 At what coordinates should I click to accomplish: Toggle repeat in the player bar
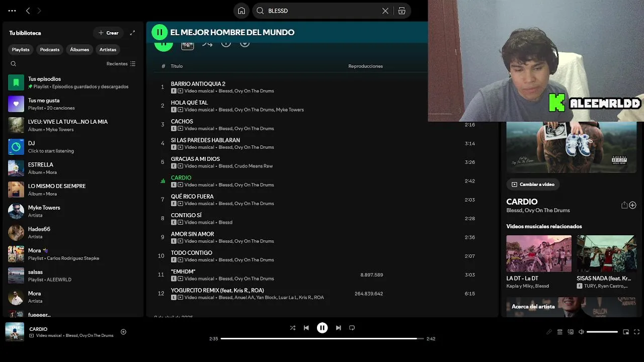tap(352, 328)
